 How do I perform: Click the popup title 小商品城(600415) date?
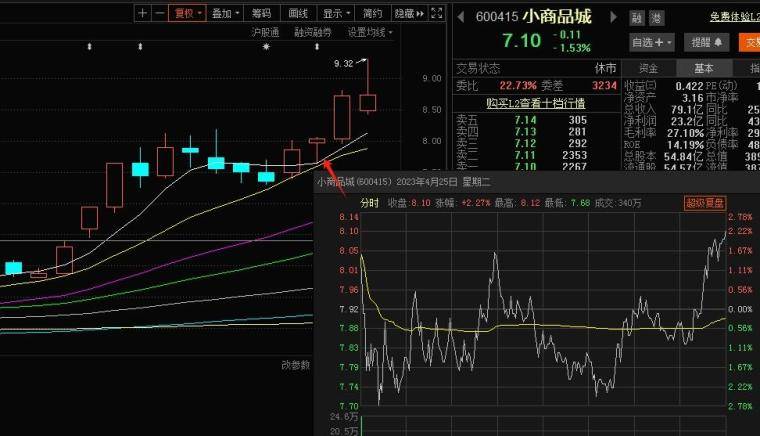coord(404,182)
